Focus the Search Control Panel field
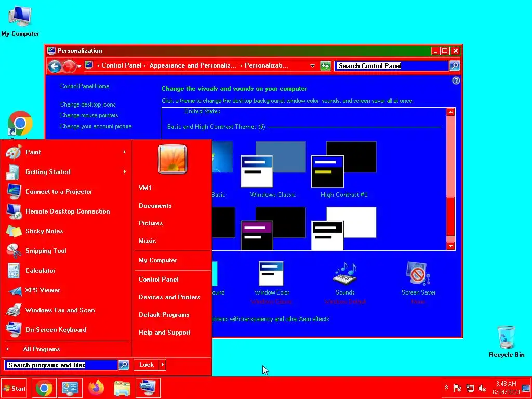532x399 pixels. (x=392, y=66)
